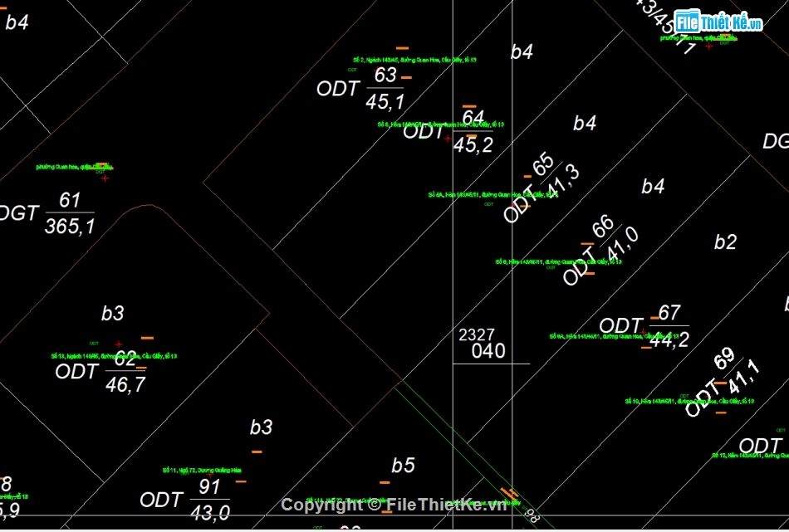Click the grid coordinate text "2327"
Screen dimensions: 789x532
pyautogui.click(x=477, y=335)
